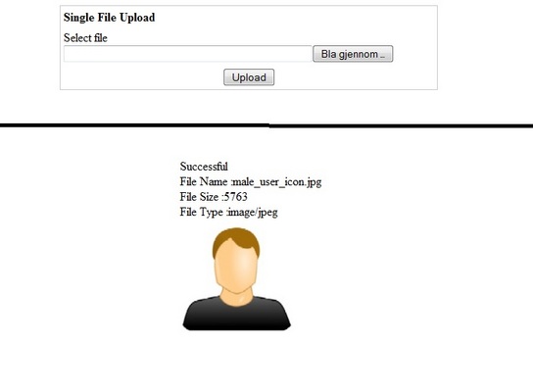
Task: Click the image/jpeg type value
Action: tap(253, 212)
